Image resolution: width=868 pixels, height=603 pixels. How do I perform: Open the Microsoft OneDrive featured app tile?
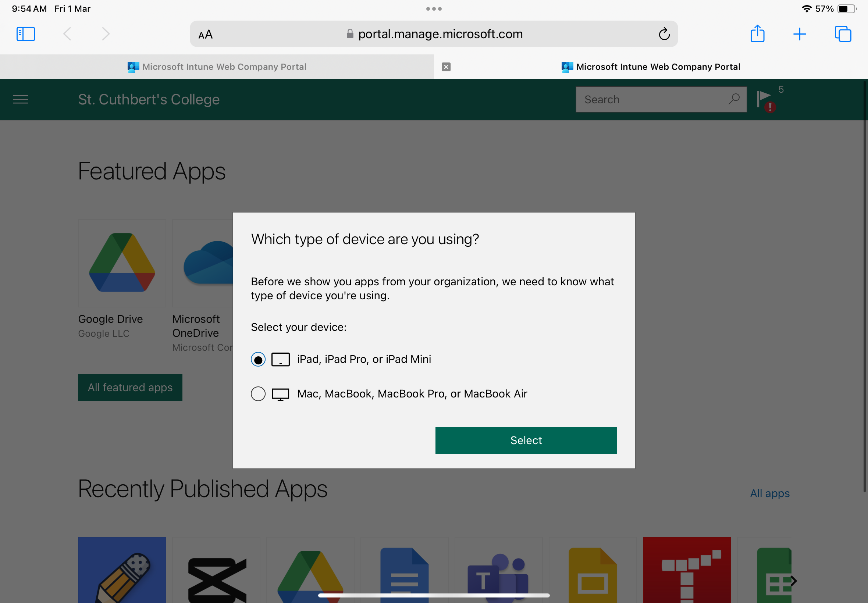coord(203,263)
